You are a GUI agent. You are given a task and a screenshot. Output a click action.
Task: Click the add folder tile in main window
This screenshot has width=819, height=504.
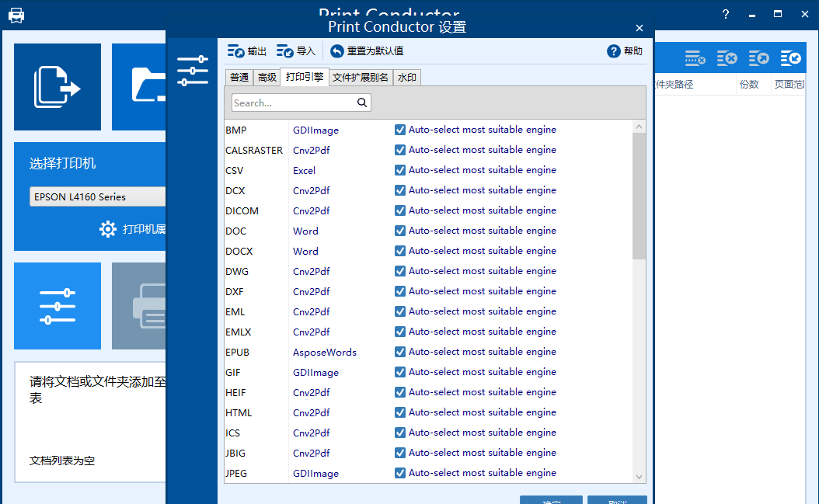[139, 87]
